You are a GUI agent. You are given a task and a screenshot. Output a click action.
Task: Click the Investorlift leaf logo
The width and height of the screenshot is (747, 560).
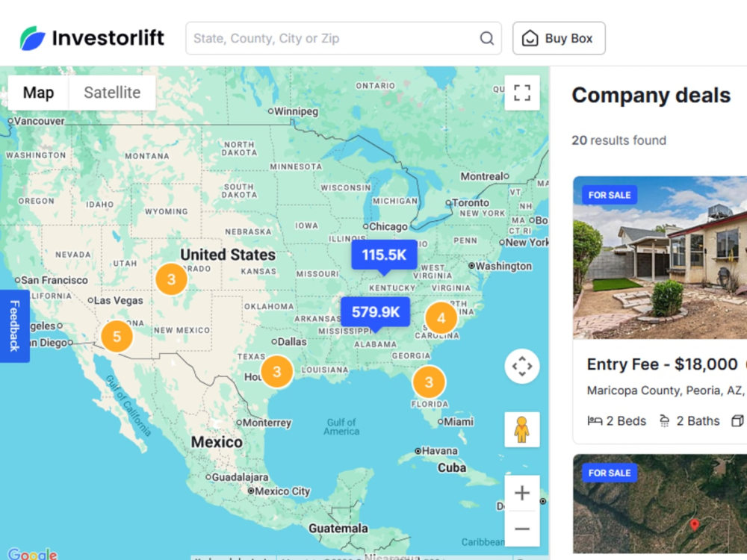[x=32, y=38]
